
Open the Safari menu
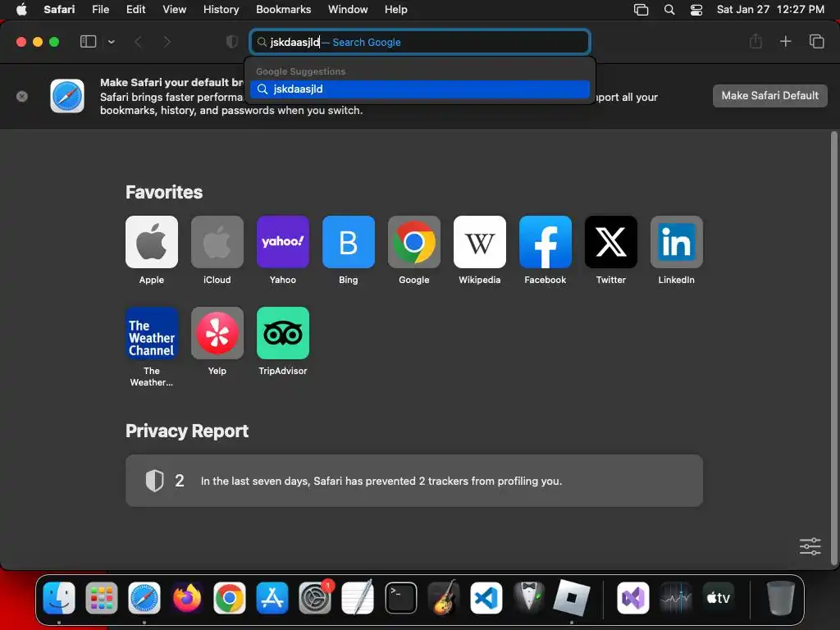[59, 10]
